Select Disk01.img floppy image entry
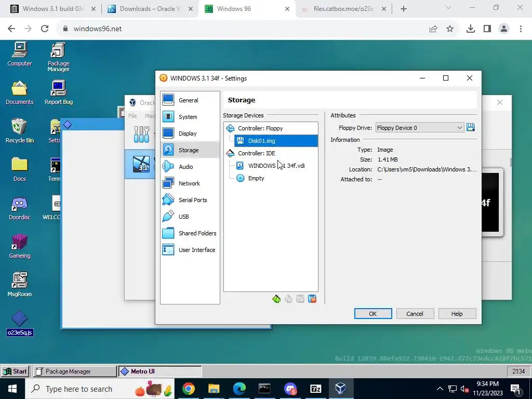 276,141
